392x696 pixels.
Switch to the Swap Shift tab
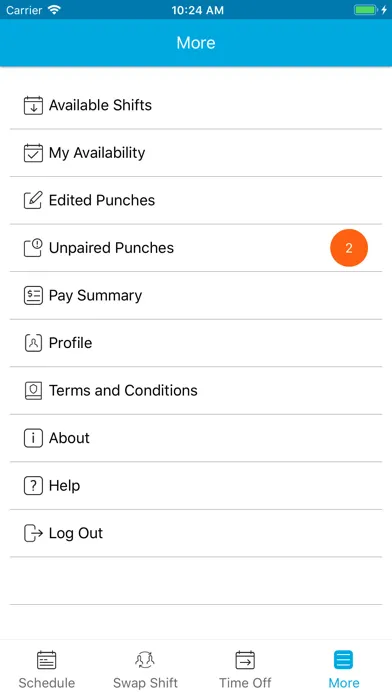click(x=145, y=669)
